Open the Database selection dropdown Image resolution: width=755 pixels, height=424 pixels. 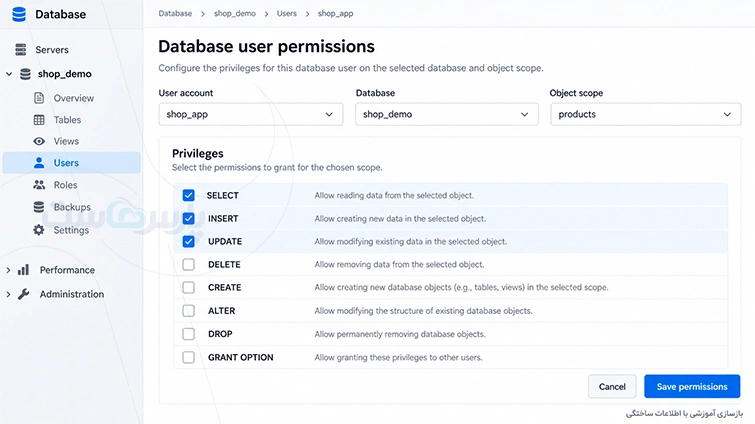(x=446, y=114)
